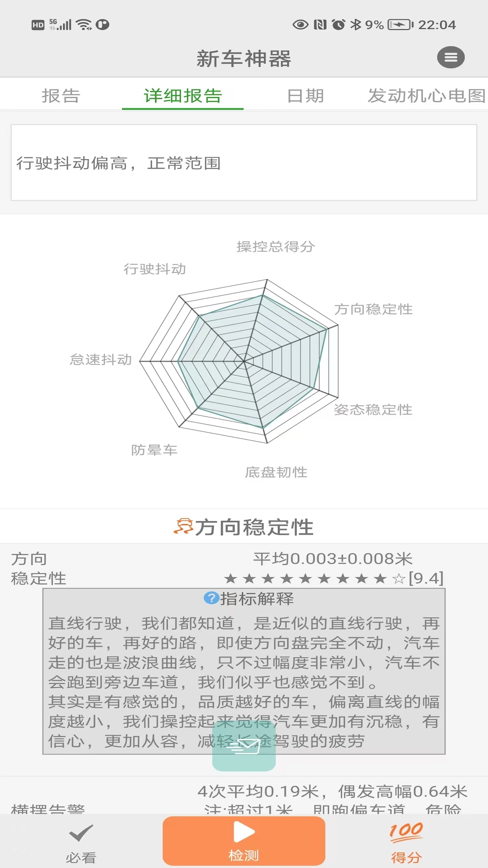Tap the orange driver icon beside 方向稳定性
Screen dimensions: 488x868
click(x=183, y=527)
